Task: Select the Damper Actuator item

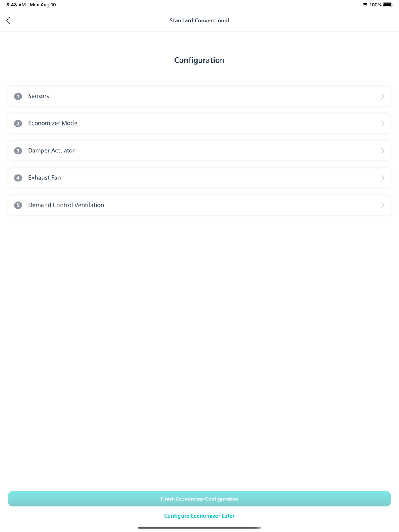Action: [199, 151]
